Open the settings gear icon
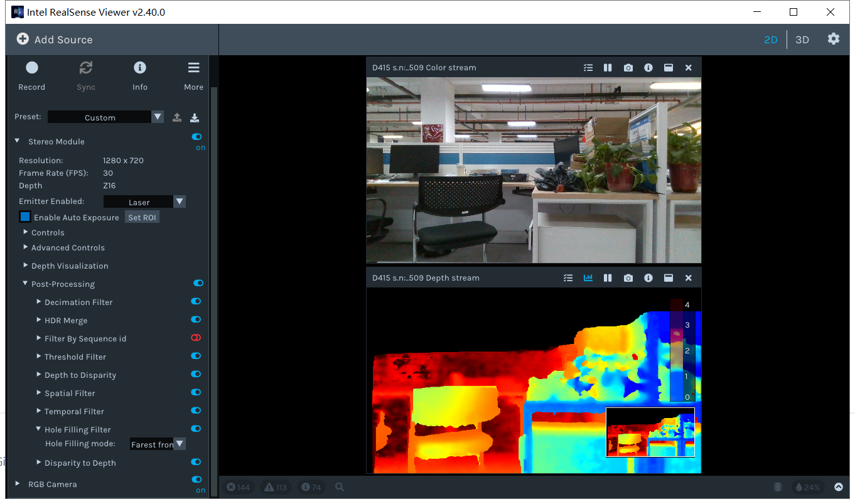Image resolution: width=855 pixels, height=504 pixels. (x=833, y=39)
